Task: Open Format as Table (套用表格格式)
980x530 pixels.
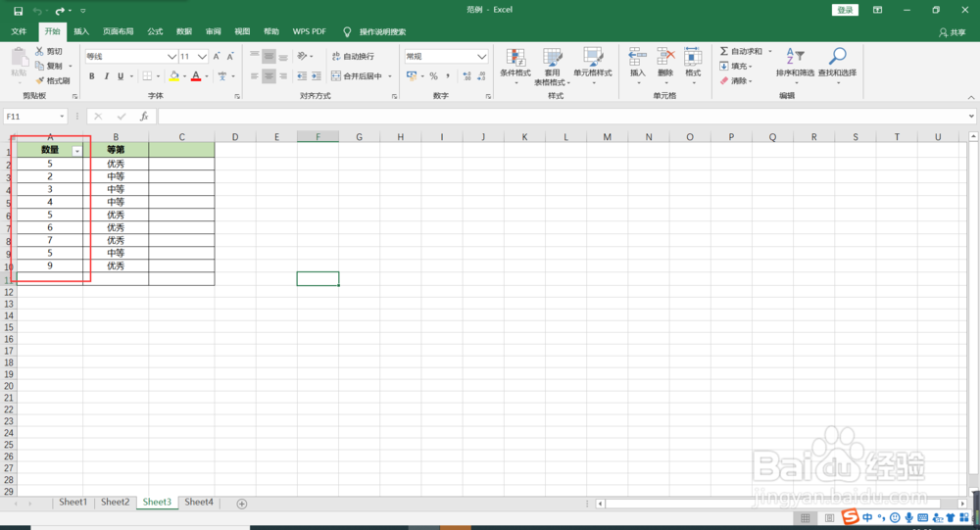Action: pos(553,66)
